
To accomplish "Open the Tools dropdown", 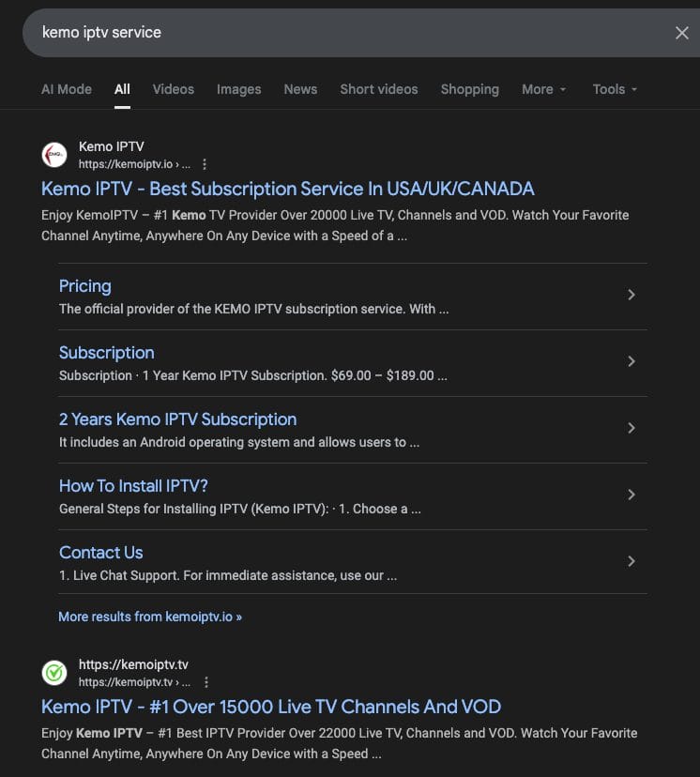I will coord(614,89).
